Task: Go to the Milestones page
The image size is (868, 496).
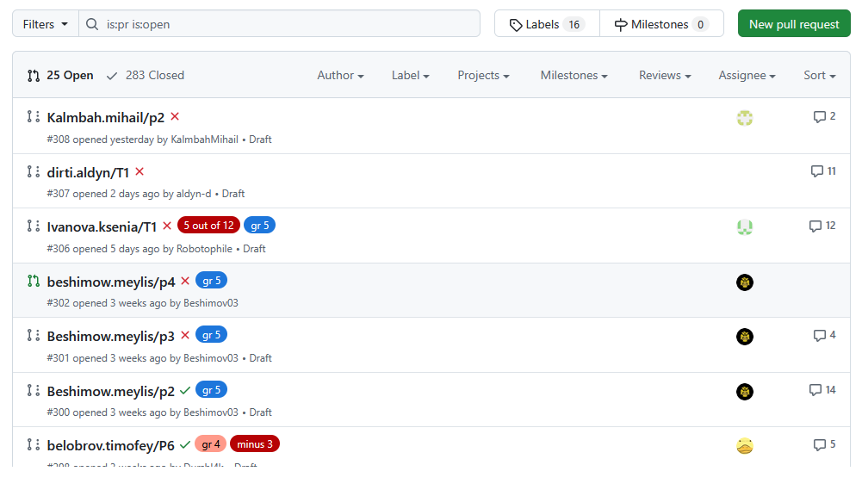Action: (x=661, y=24)
